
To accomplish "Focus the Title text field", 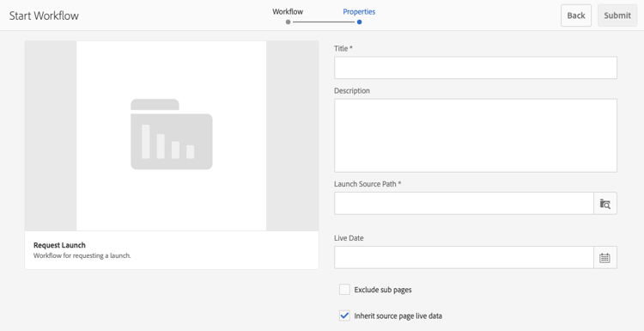I will pyautogui.click(x=475, y=67).
